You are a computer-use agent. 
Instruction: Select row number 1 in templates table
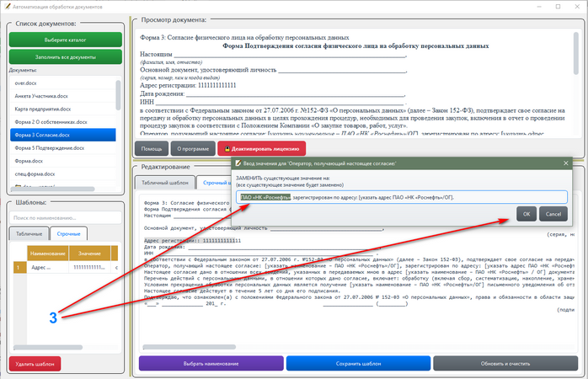pos(20,267)
